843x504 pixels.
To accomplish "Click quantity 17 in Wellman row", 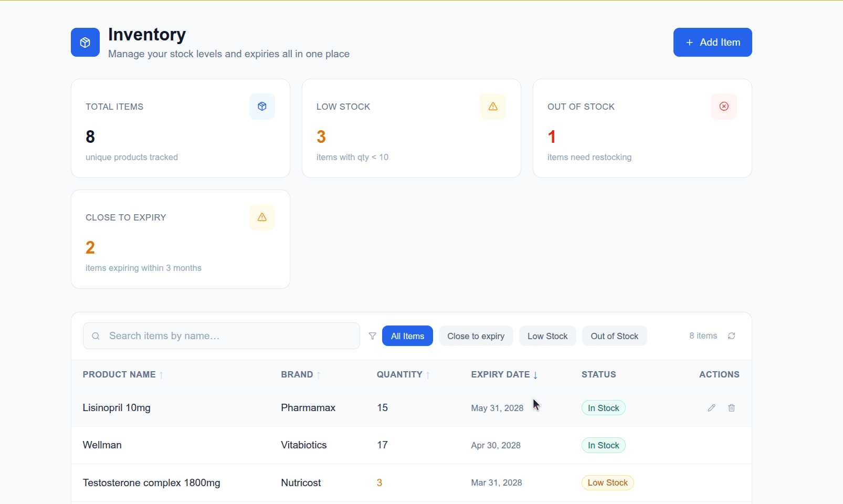I will [382, 445].
